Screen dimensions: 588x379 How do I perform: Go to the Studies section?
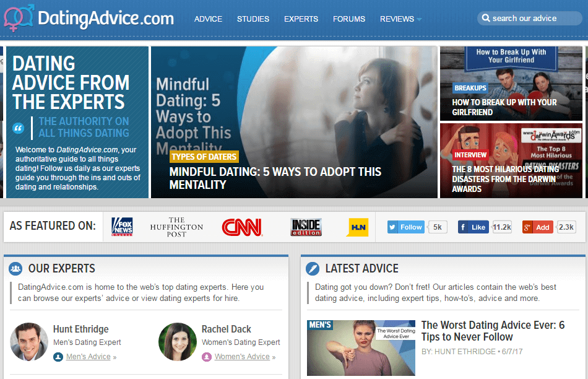253,19
